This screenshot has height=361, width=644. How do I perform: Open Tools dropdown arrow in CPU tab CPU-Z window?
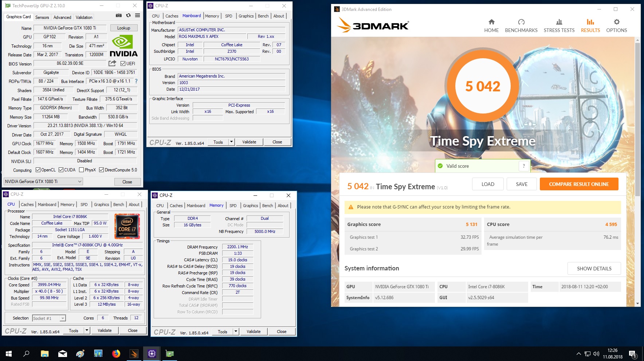[x=87, y=330]
